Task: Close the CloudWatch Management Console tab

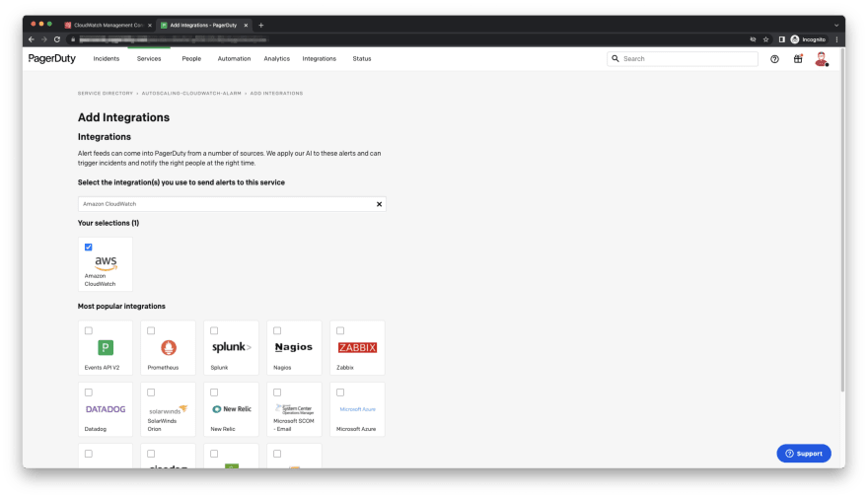Action: tap(150, 25)
